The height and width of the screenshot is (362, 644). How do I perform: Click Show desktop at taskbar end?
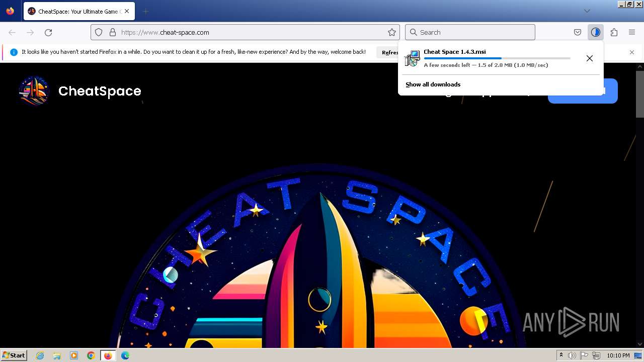tap(638, 355)
